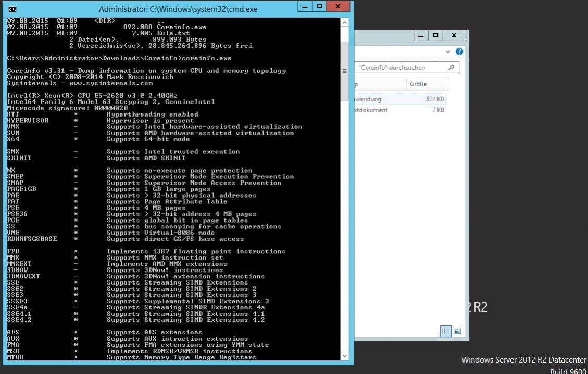The image size is (588, 374).
Task: Click "Intel(R) Xeon(R) CPU E5-2620 v3" line
Action: 92,96
